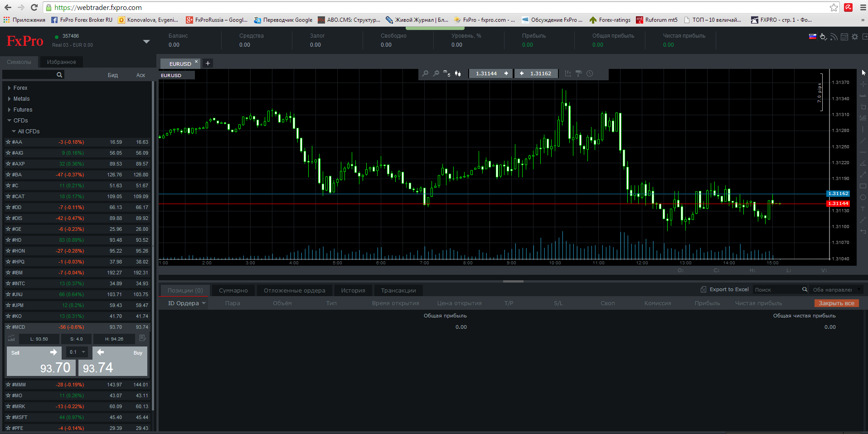
Task: Open the economic calendar icon
Action: coord(844,37)
